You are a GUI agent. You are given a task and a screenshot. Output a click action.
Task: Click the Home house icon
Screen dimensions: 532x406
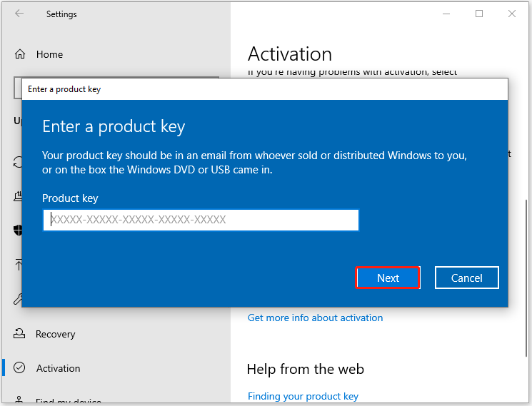coord(20,54)
